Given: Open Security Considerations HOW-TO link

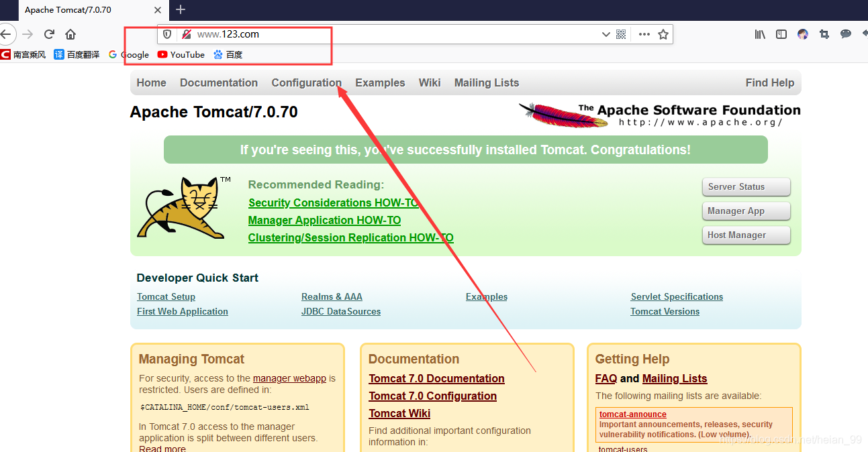Looking at the screenshot, I should [x=333, y=203].
